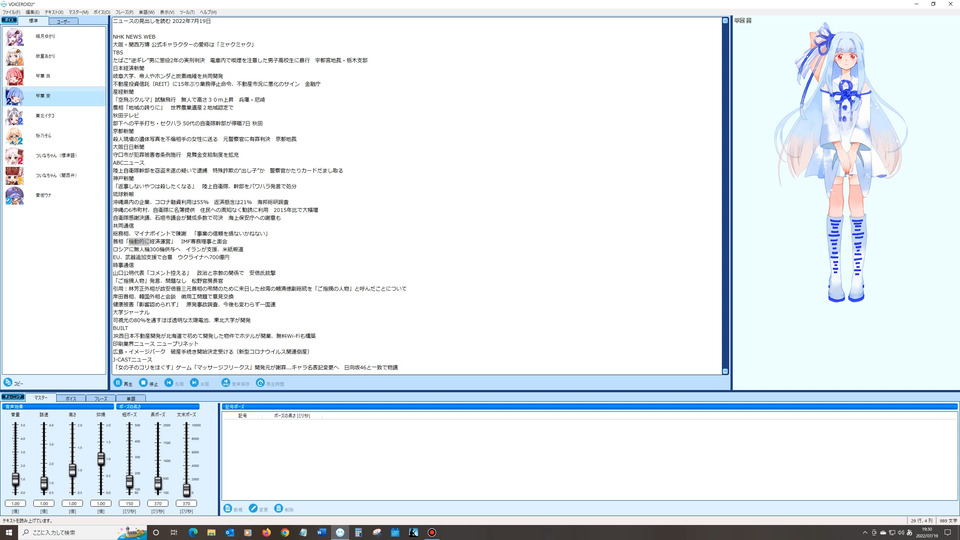Jump to start with 先頭 button

(174, 383)
